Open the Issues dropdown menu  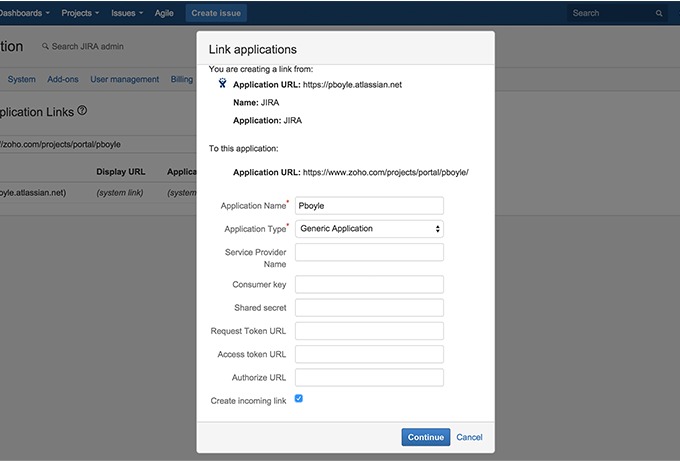click(x=126, y=13)
